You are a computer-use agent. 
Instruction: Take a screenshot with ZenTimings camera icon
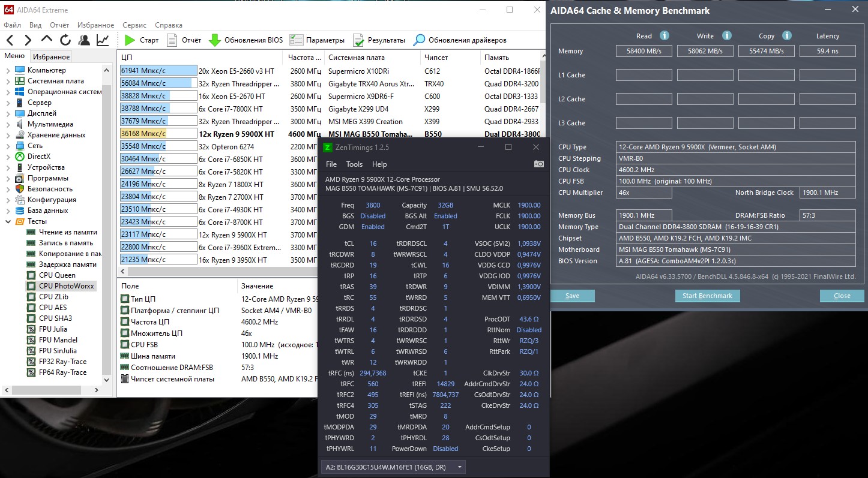tap(539, 164)
